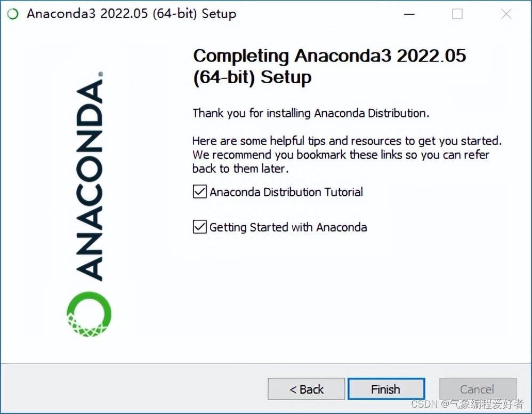The image size is (532, 414).
Task: Click the 'Anaconda Distribution Tutorial' label text
Action: [286, 192]
